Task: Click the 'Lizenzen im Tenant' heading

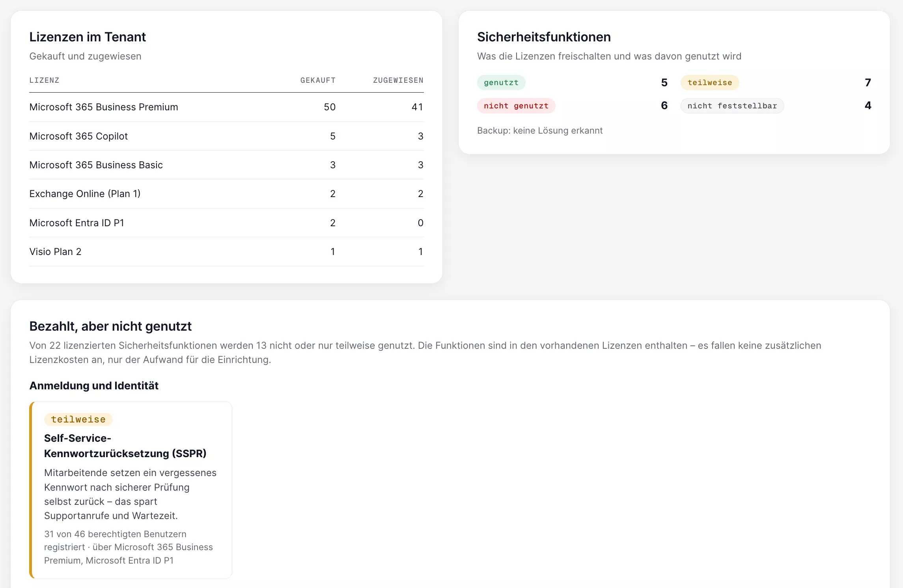Action: pyautogui.click(x=88, y=37)
